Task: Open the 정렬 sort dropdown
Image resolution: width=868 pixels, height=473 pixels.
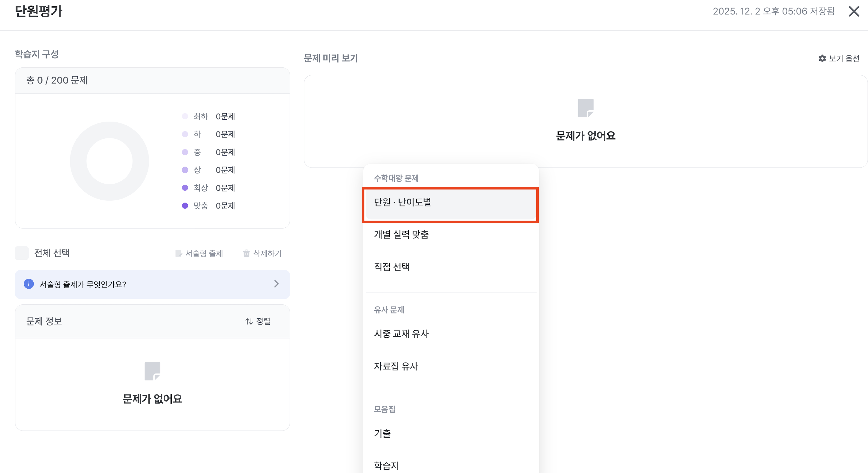Action: (x=263, y=321)
